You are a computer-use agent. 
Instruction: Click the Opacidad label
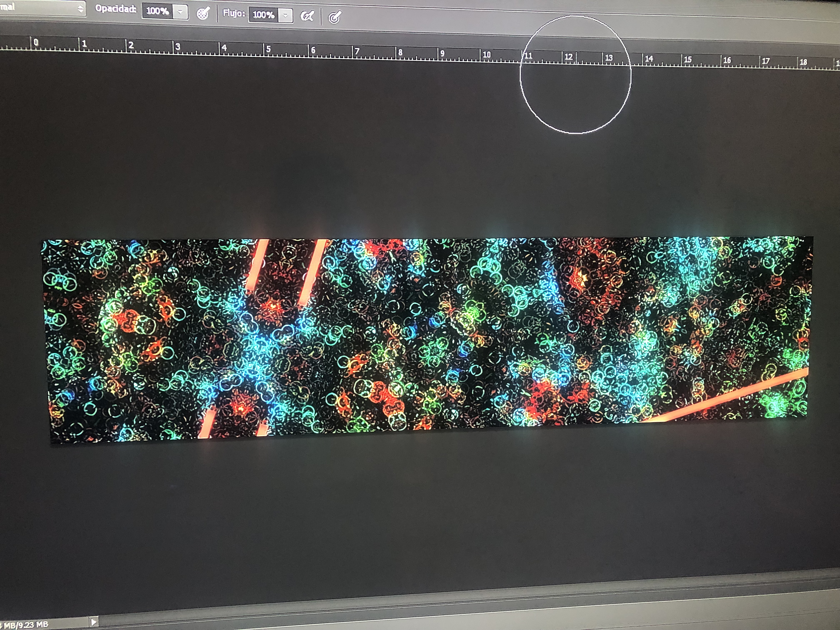(x=115, y=9)
